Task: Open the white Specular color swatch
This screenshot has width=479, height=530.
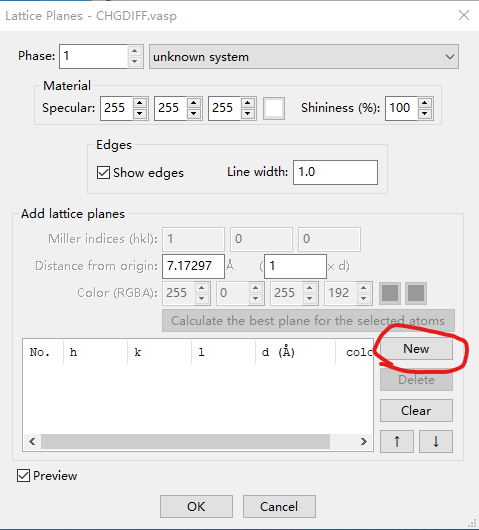Action: pos(274,108)
